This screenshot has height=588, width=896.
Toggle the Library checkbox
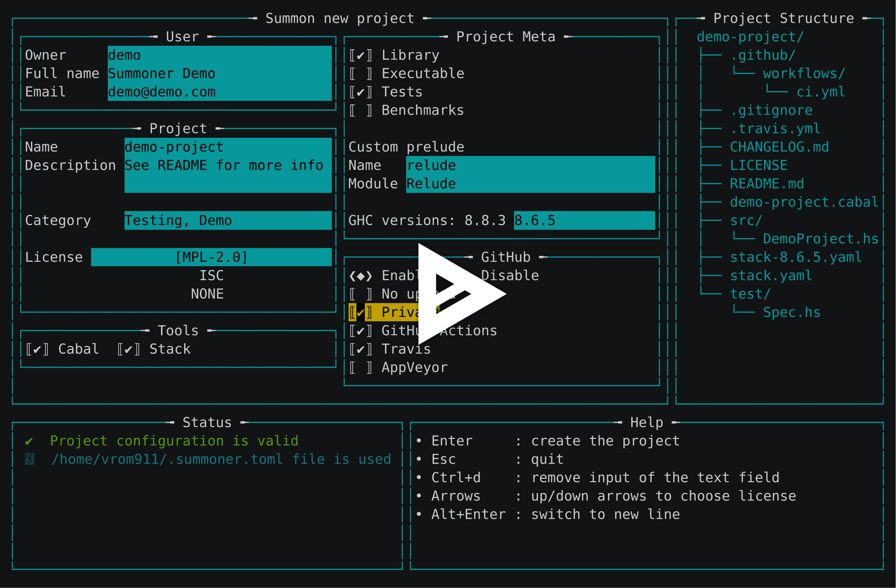point(360,55)
